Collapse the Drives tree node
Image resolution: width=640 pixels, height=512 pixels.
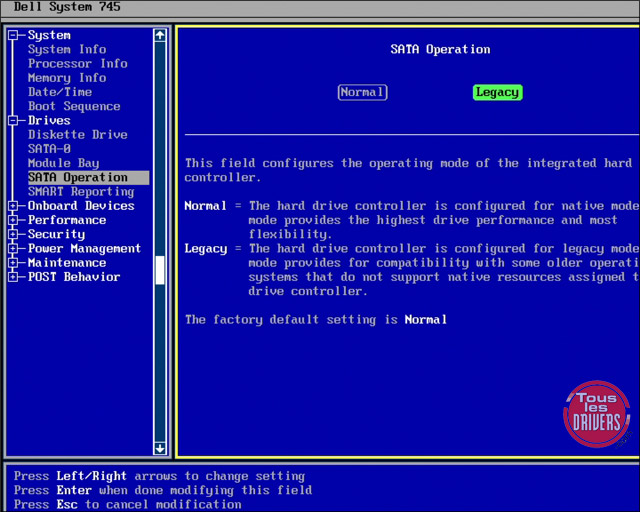(13, 120)
